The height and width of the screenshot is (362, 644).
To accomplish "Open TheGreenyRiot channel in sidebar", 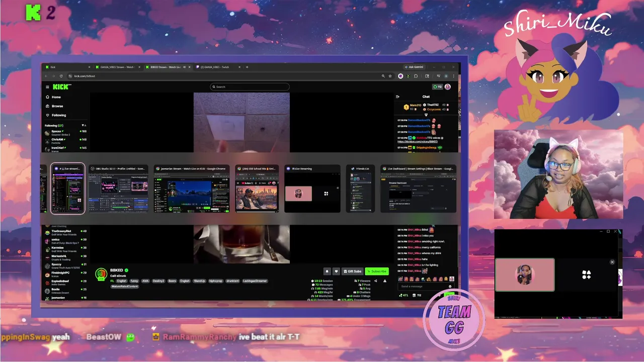I will click(x=65, y=232).
